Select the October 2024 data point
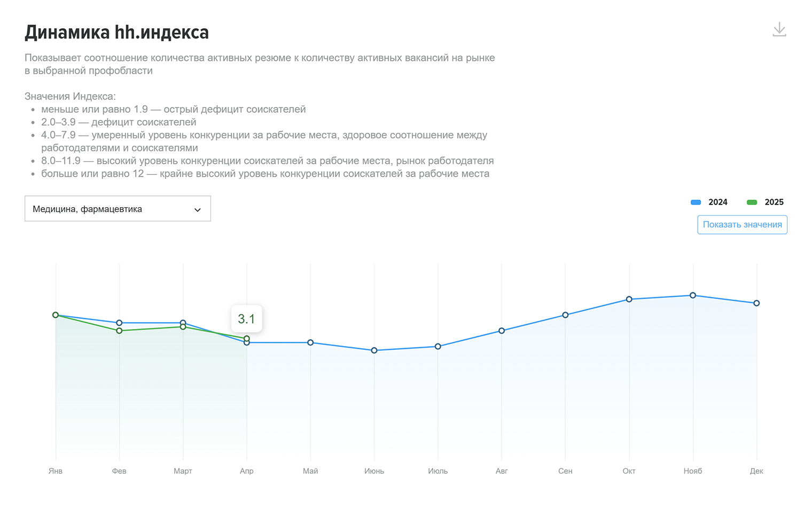The width and height of the screenshot is (812, 510). pyautogui.click(x=629, y=299)
